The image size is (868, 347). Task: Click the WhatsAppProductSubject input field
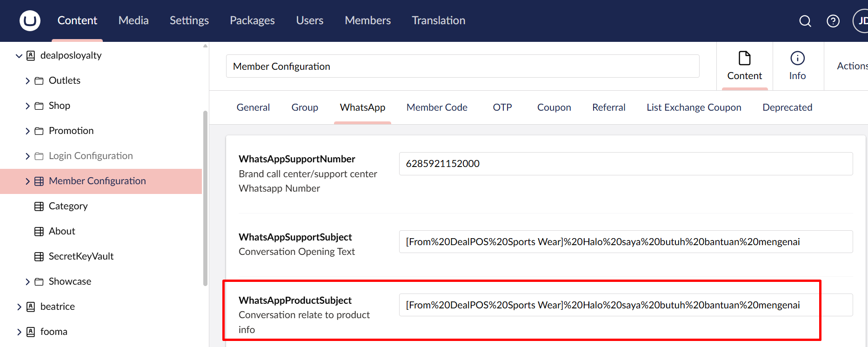(626, 305)
